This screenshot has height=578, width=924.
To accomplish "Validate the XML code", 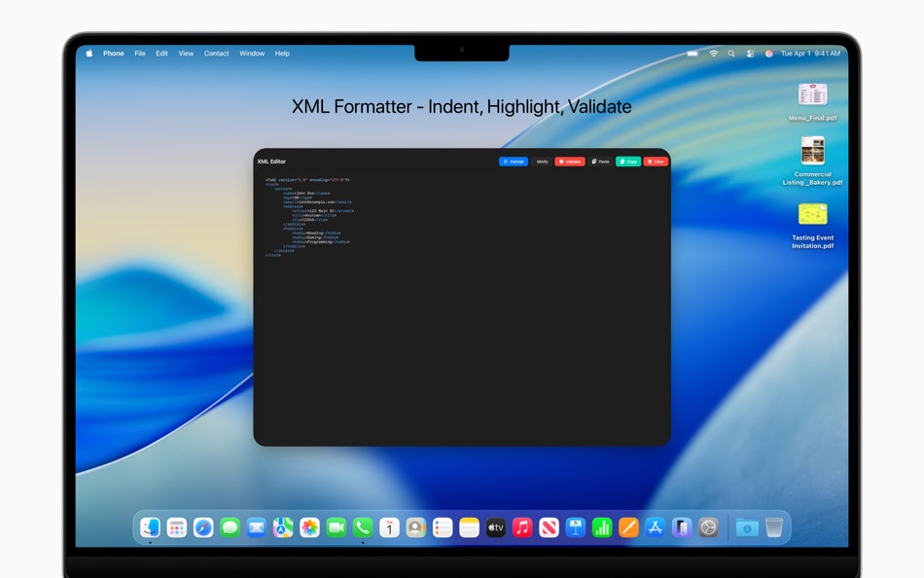I will pyautogui.click(x=570, y=162).
